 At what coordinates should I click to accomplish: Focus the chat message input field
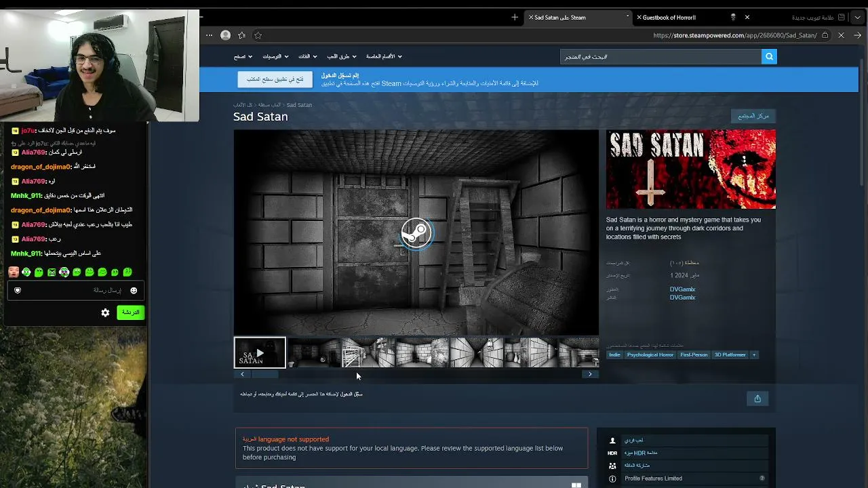tap(75, 291)
